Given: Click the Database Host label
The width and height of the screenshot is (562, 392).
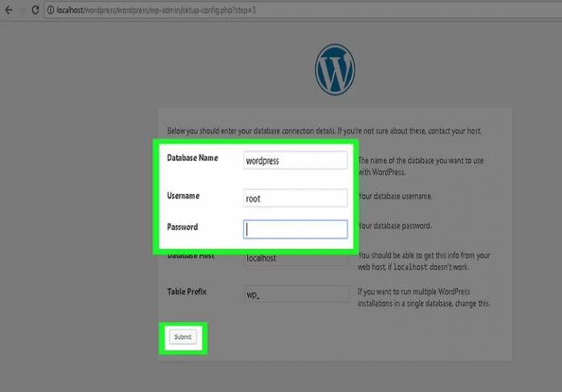Looking at the screenshot, I should pyautogui.click(x=191, y=256).
